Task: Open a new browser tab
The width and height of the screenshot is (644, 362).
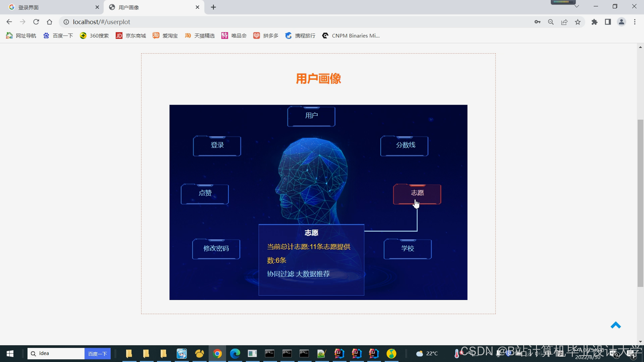Action: [x=213, y=7]
